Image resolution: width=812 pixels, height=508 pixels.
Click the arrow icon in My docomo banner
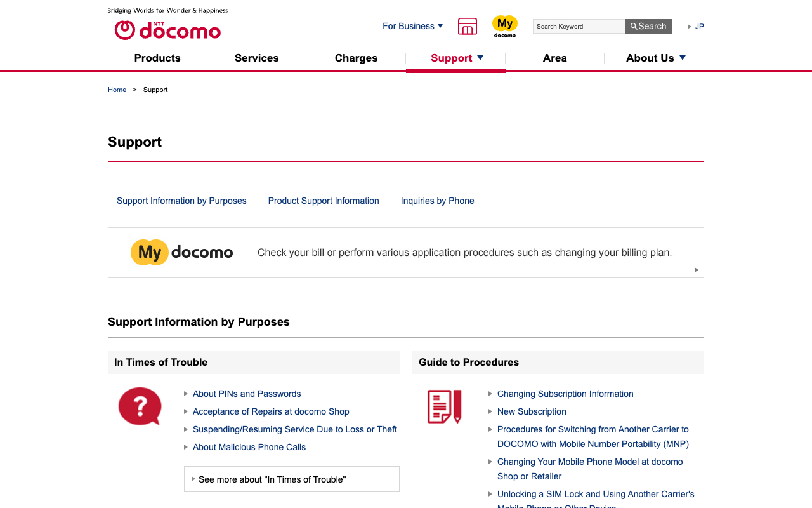(696, 270)
